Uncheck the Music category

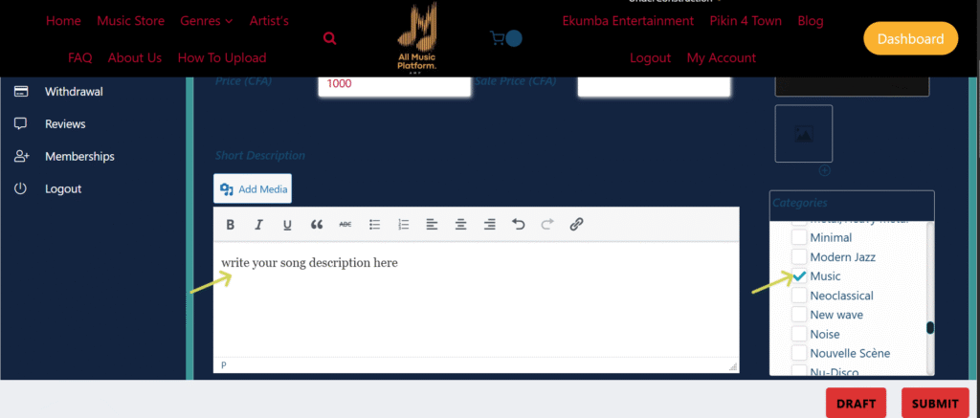coord(799,276)
